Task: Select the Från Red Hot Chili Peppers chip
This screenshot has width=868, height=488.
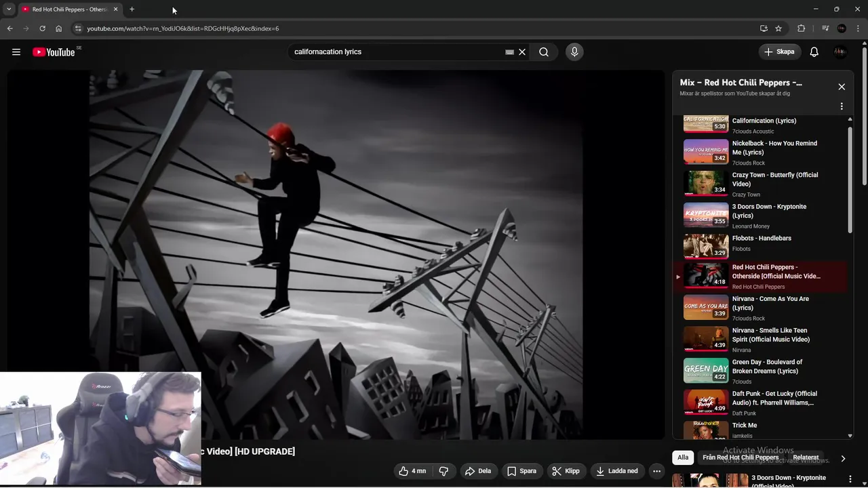Action: pyautogui.click(x=741, y=457)
